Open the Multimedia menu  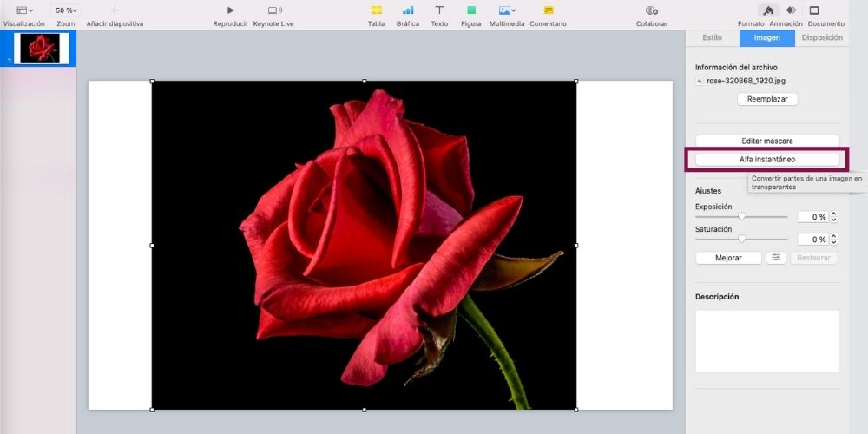point(507,10)
